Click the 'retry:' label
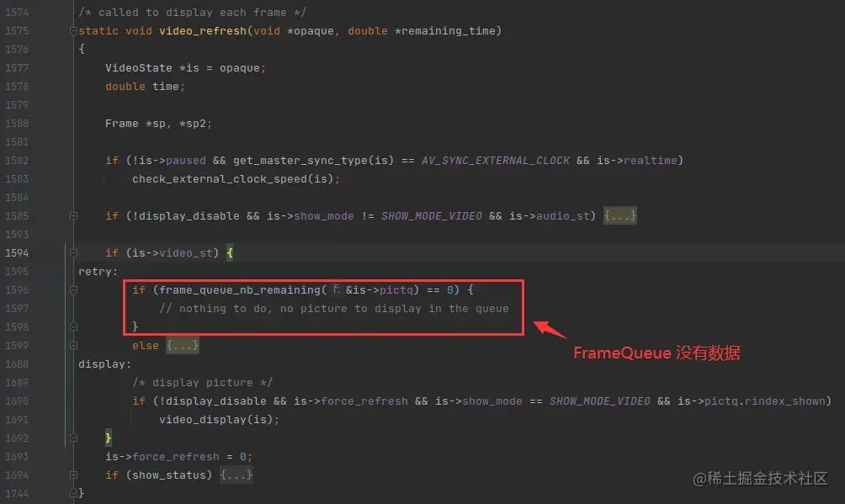Viewport: 845px width, 504px height. pyautogui.click(x=98, y=272)
